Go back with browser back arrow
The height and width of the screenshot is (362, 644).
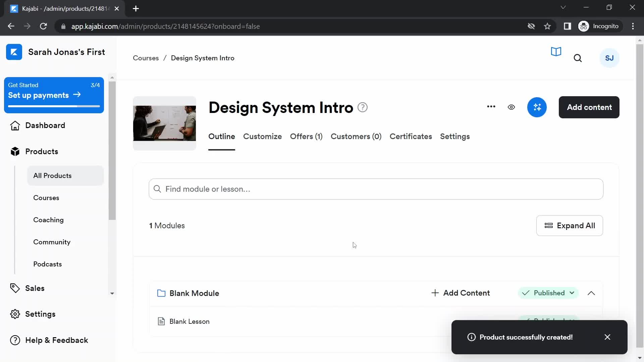[x=11, y=26]
